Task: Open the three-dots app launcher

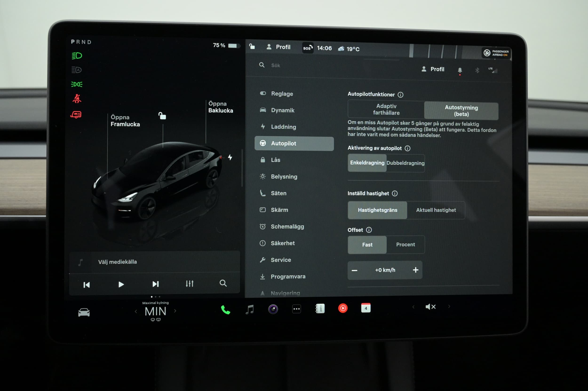Action: pyautogui.click(x=296, y=309)
